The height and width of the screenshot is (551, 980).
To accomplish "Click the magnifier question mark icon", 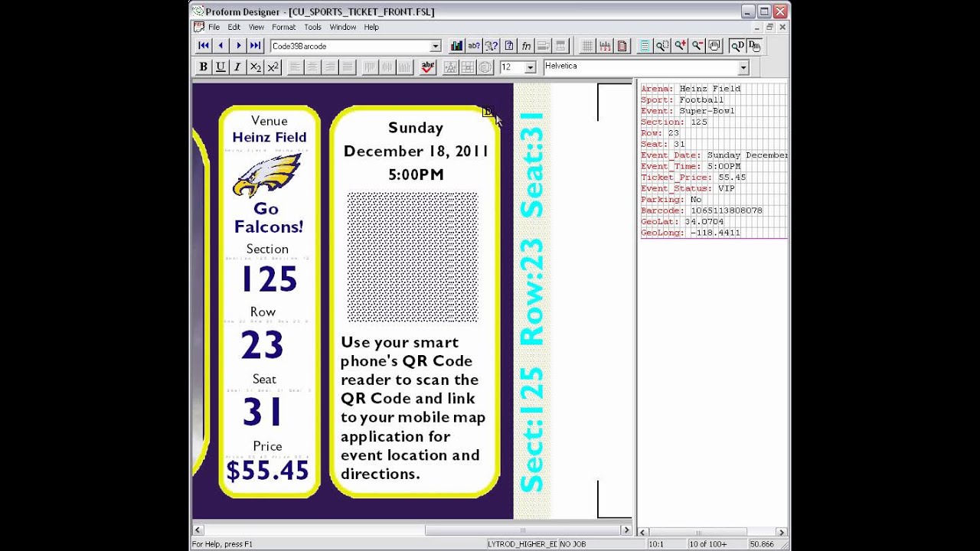I will (492, 46).
